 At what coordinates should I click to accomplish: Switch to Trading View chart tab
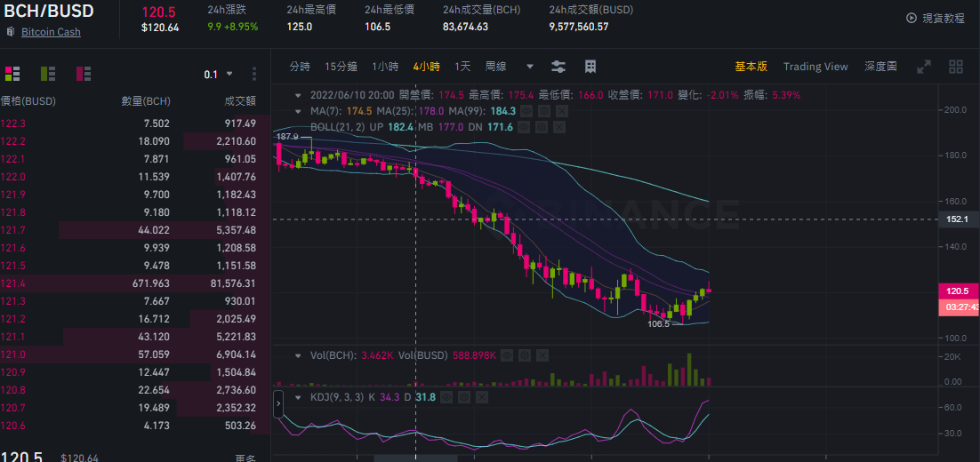pos(815,66)
